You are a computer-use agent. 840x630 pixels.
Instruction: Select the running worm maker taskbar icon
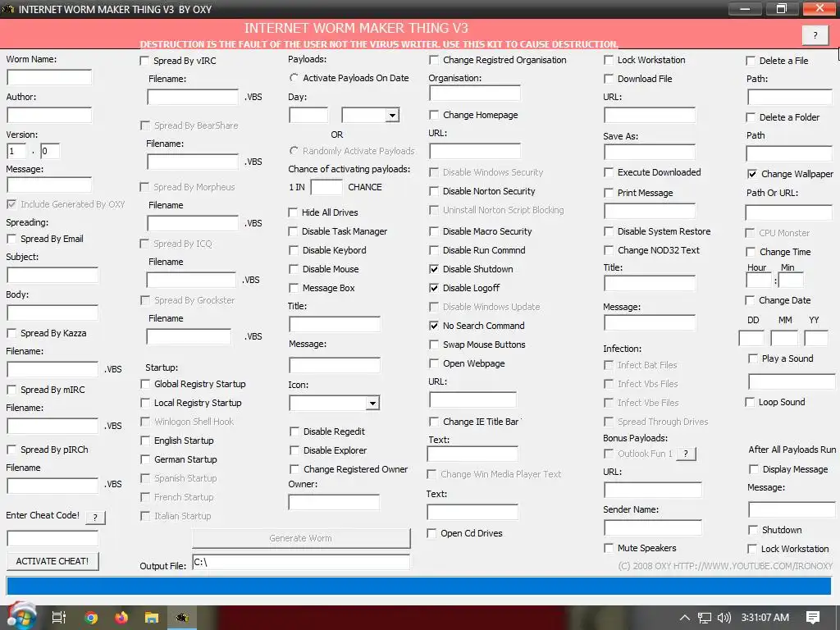pyautogui.click(x=182, y=618)
